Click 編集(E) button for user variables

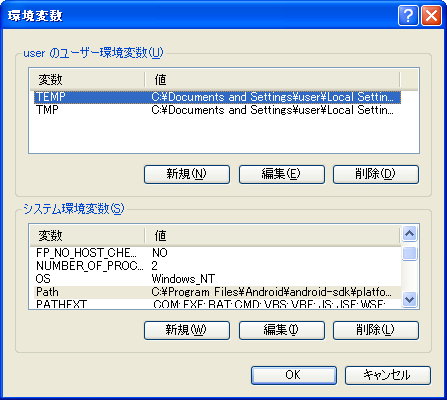coord(282,174)
